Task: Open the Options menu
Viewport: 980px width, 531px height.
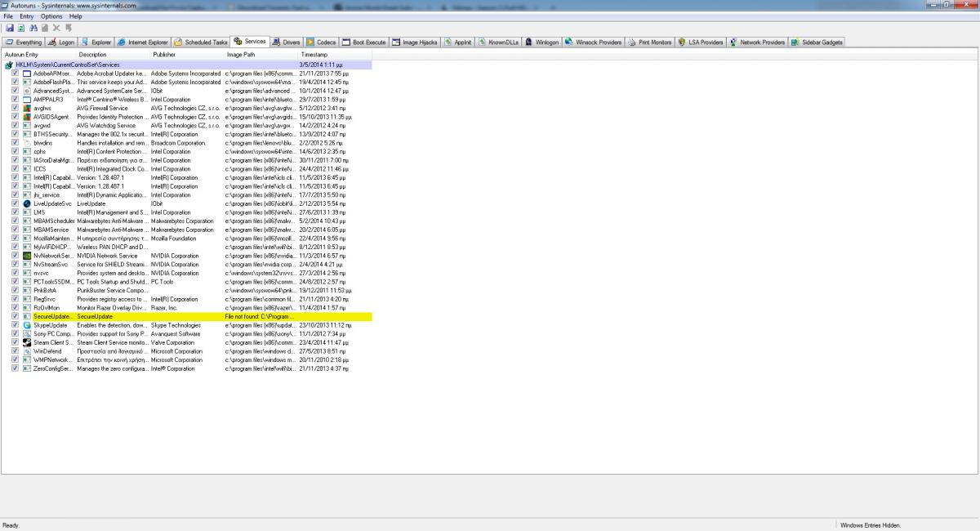Action: coord(51,16)
